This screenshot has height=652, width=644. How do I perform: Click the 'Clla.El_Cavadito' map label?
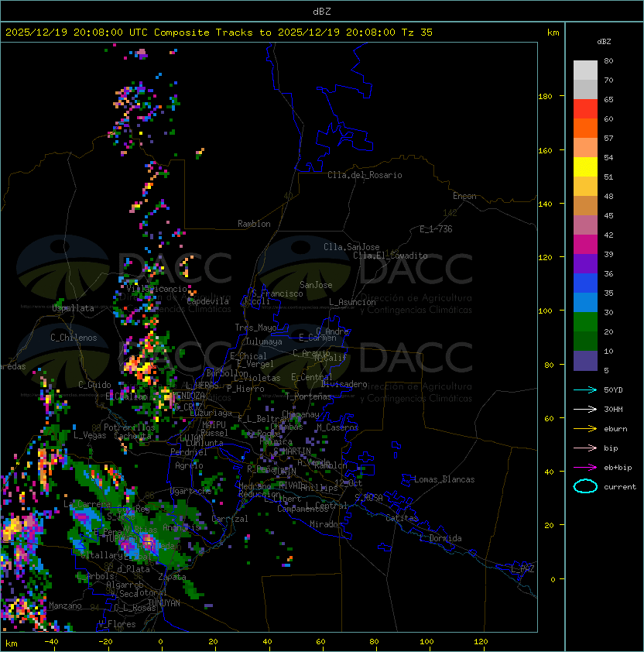coord(390,256)
